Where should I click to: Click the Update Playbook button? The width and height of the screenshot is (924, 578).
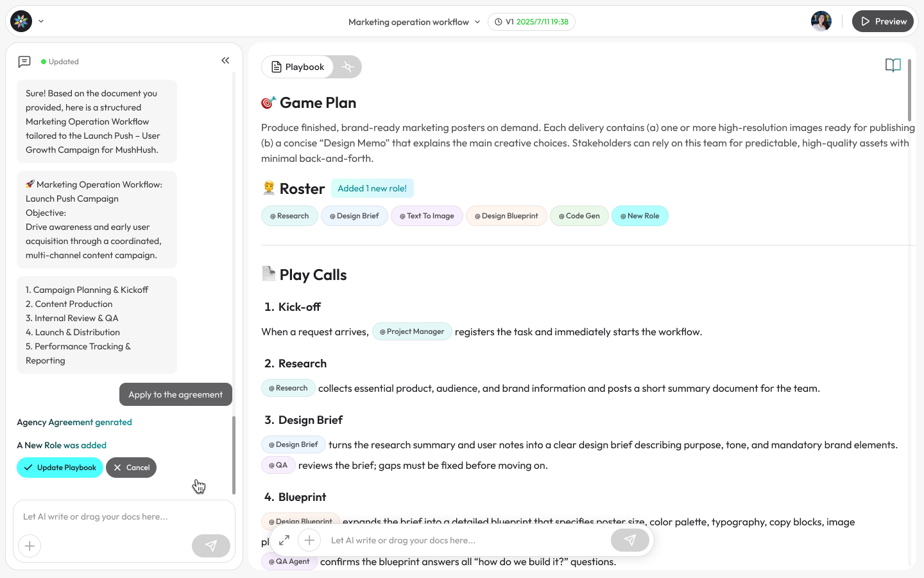(60, 468)
